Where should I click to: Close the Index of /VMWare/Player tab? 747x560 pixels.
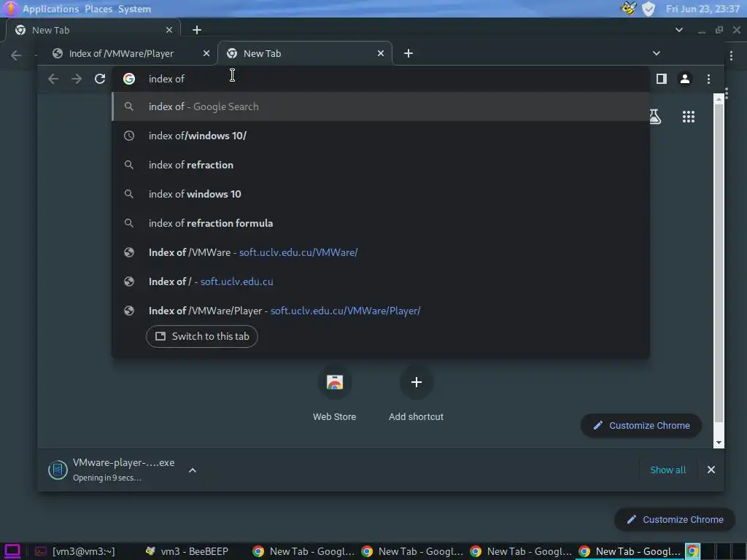click(206, 53)
